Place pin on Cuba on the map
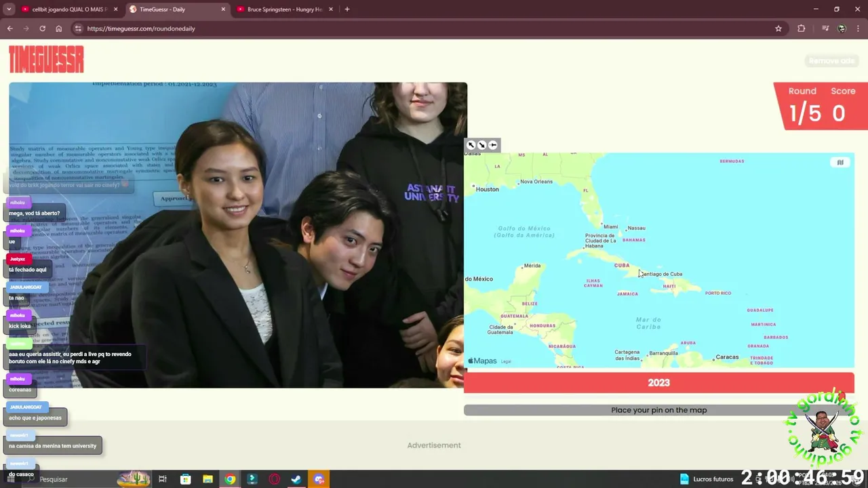The height and width of the screenshot is (488, 868). 622,265
